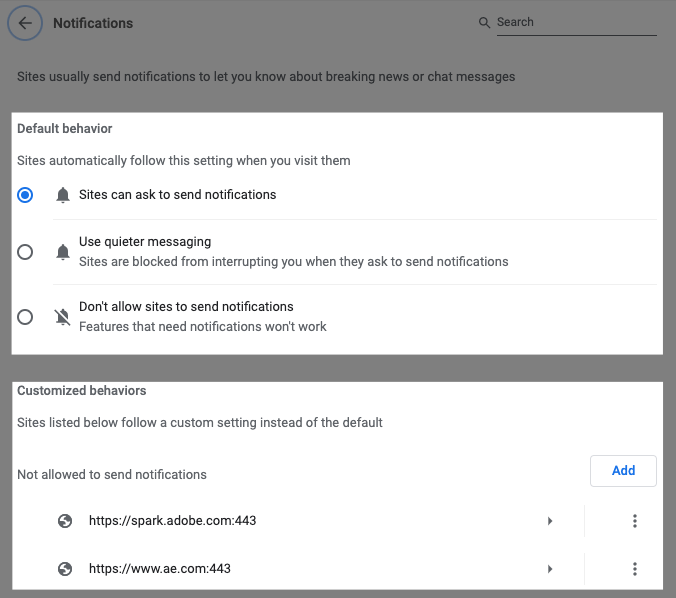This screenshot has height=598, width=676.
Task: Choose Don't allow sites to send notifications
Action: tap(25, 317)
